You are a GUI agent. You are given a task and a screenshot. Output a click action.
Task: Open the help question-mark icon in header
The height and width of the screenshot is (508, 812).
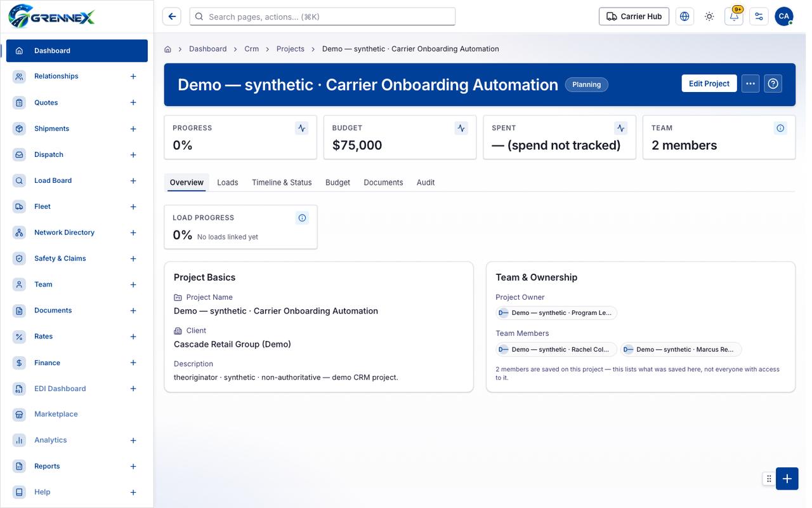coord(773,84)
